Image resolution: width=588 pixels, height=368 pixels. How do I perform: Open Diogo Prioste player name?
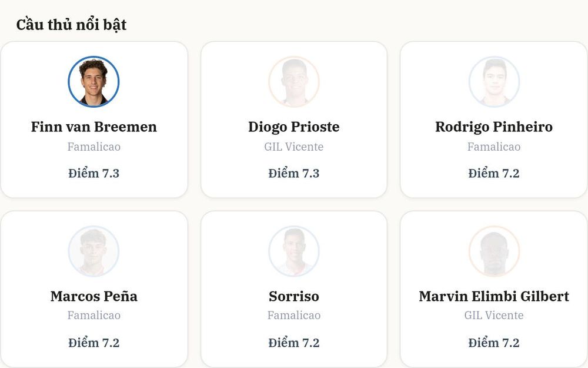click(293, 127)
